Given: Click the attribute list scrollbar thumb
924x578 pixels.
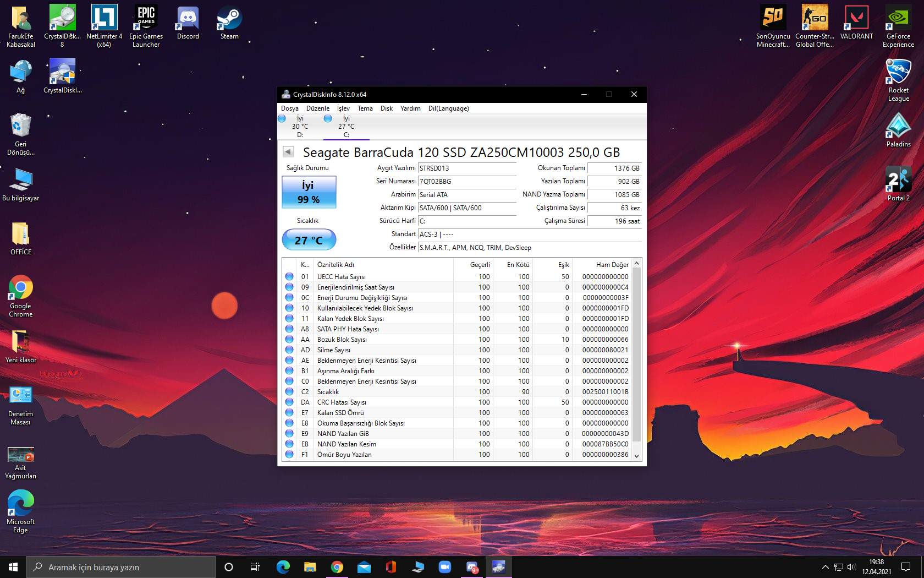Looking at the screenshot, I should 636,355.
